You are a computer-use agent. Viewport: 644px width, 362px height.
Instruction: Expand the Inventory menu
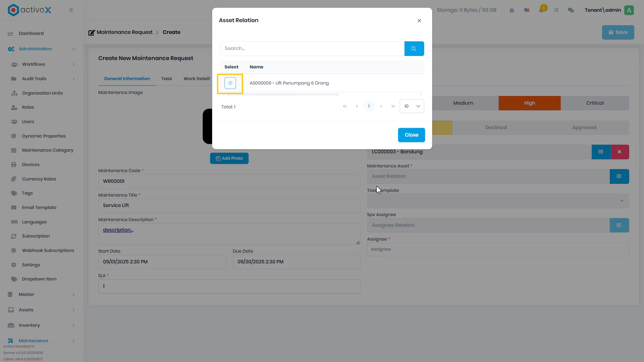(42, 325)
